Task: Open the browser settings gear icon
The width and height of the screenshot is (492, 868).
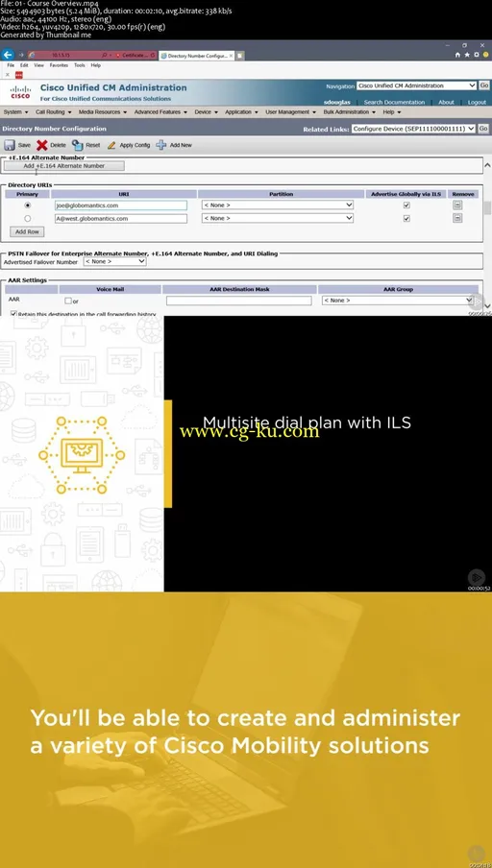Action: click(x=476, y=55)
